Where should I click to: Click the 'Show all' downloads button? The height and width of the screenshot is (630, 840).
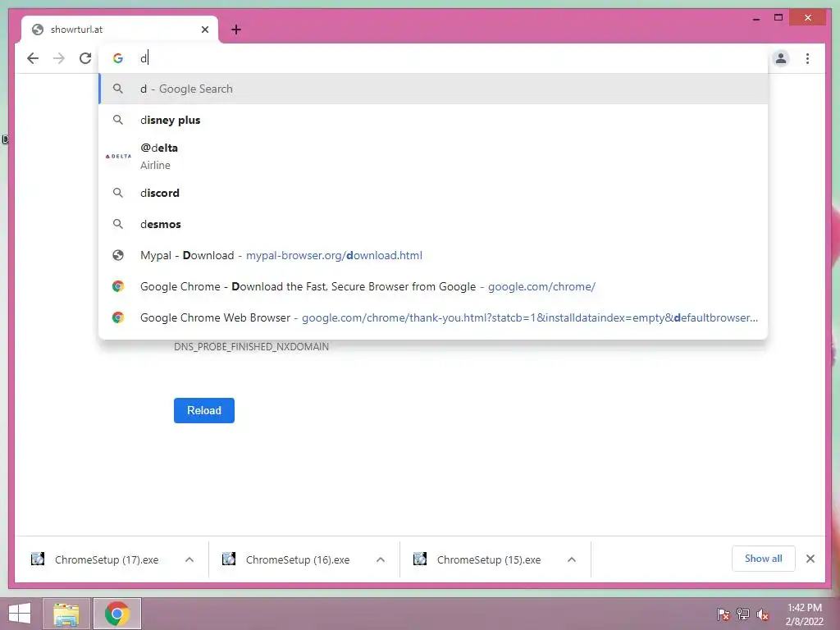point(764,559)
